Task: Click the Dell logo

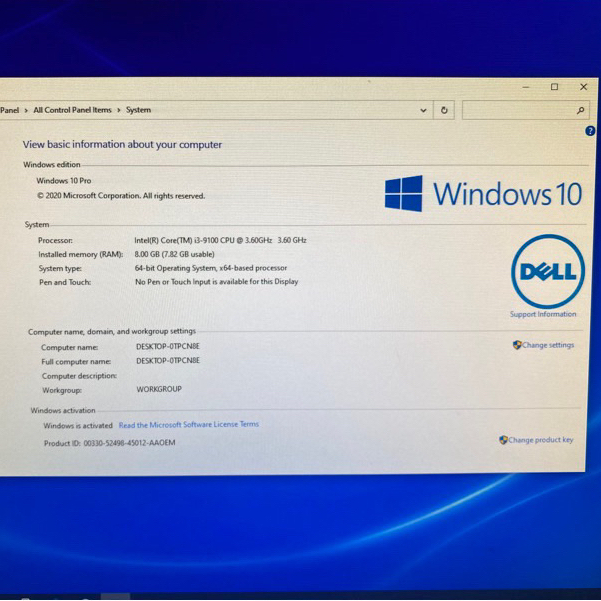Action: [547, 271]
